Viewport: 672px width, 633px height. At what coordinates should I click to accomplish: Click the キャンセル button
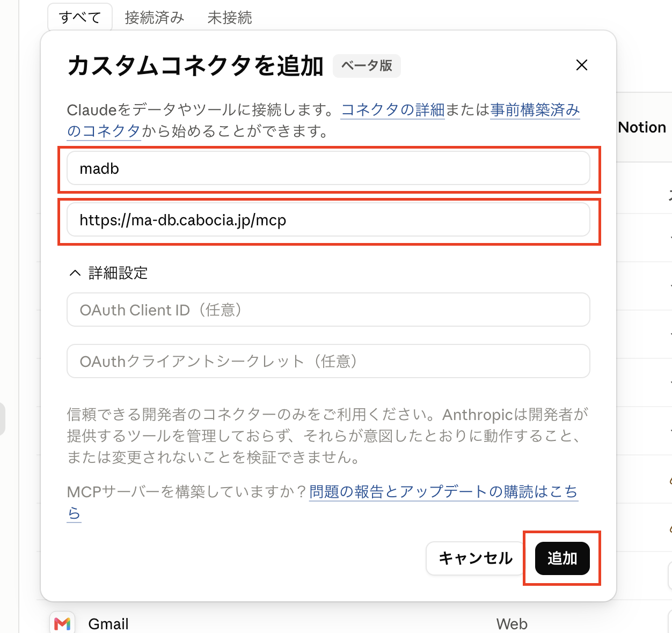pos(475,558)
